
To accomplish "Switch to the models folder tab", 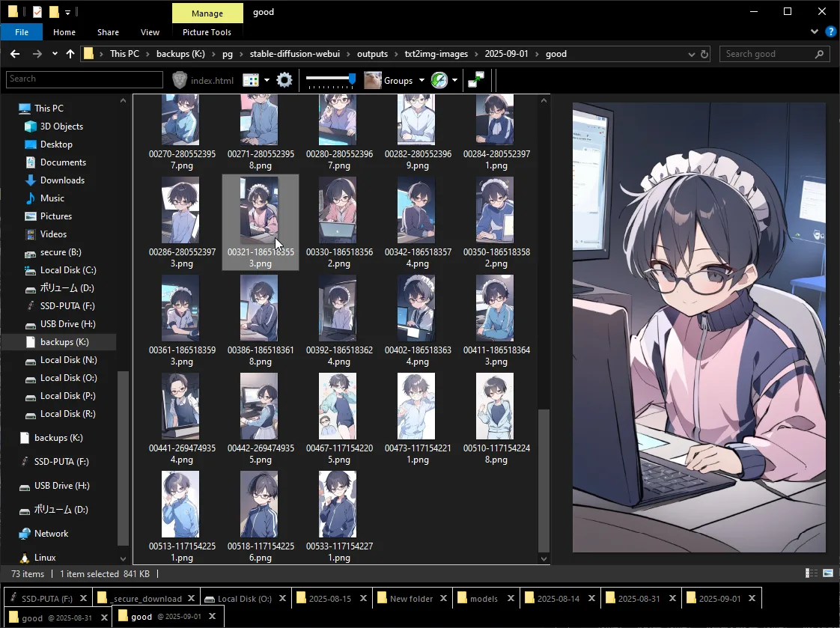I will (484, 599).
